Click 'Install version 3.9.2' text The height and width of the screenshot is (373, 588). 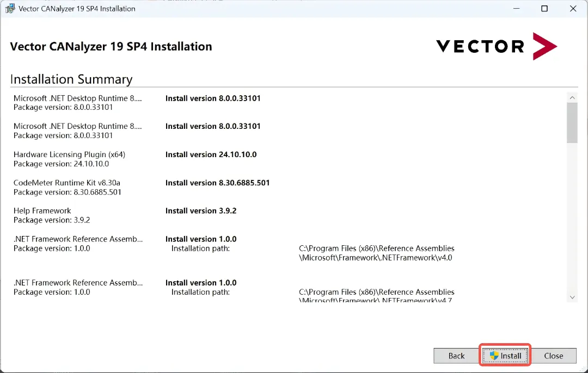(201, 211)
